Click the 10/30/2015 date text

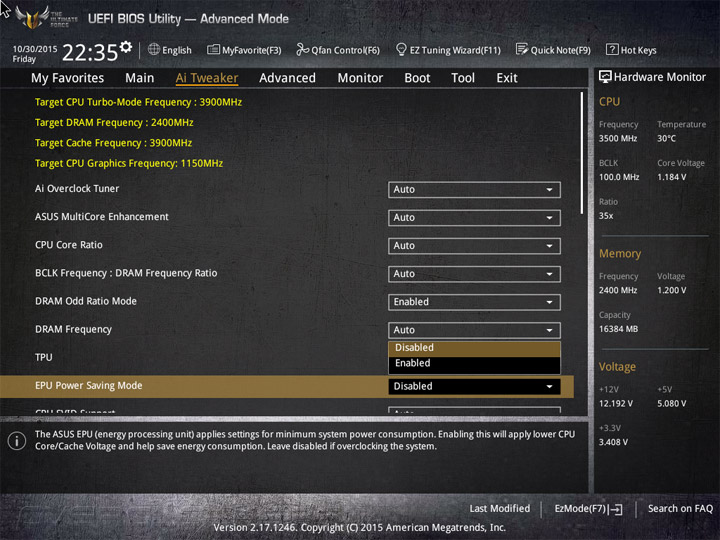click(x=35, y=49)
